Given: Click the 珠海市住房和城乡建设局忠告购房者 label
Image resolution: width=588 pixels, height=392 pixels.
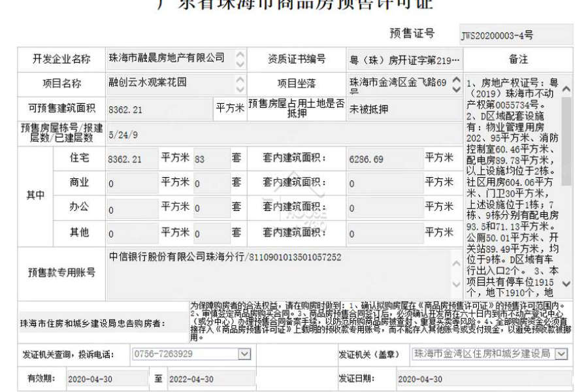Looking at the screenshot, I should [x=93, y=323].
